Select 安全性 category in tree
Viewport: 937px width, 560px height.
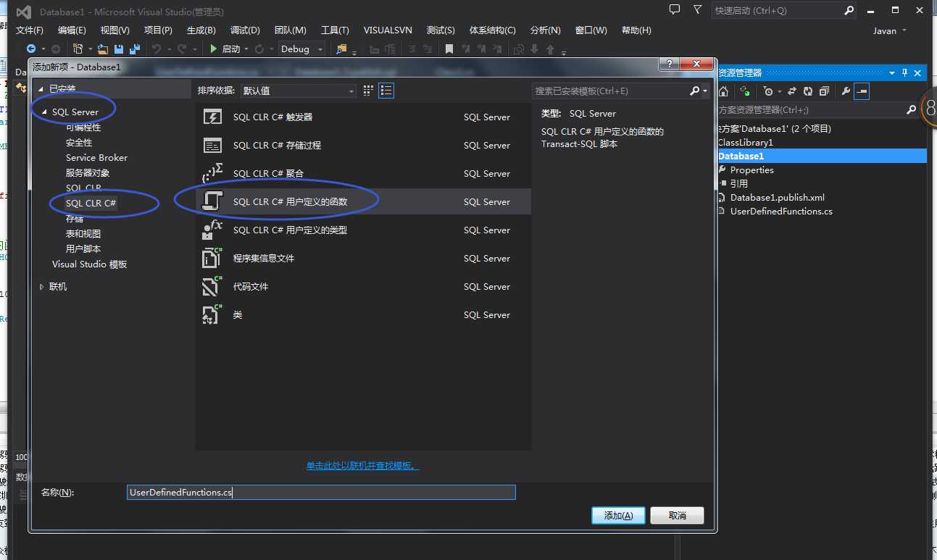pos(79,143)
